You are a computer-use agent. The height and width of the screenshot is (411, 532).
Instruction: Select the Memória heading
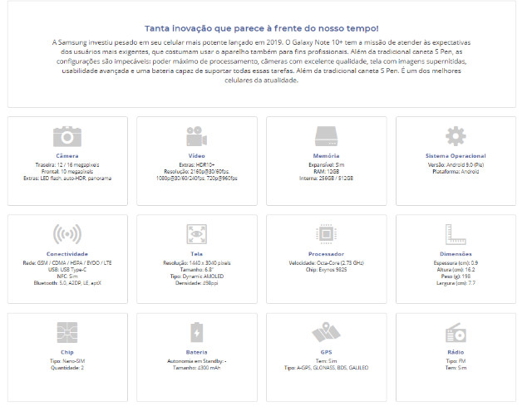coord(326,156)
